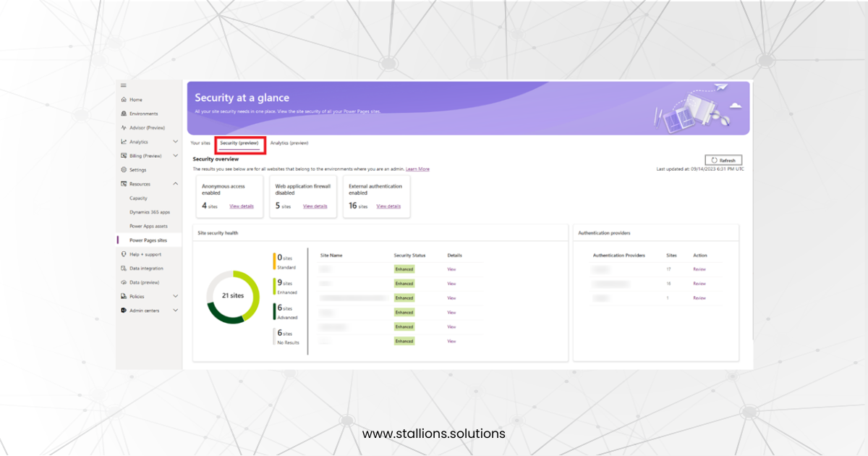Click the Resources sidebar icon
This screenshot has width=868, height=456.
point(124,184)
